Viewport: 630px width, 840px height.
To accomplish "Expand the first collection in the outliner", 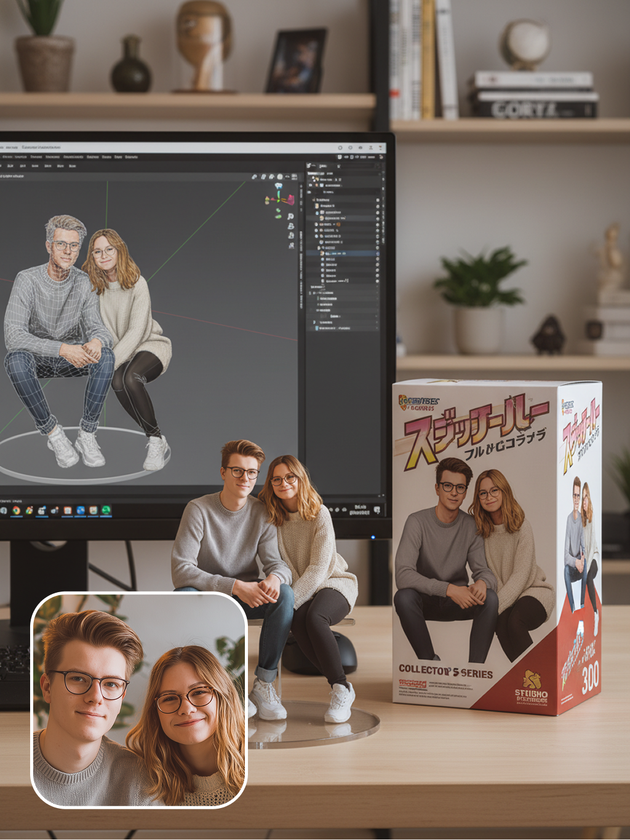I will click(x=314, y=200).
